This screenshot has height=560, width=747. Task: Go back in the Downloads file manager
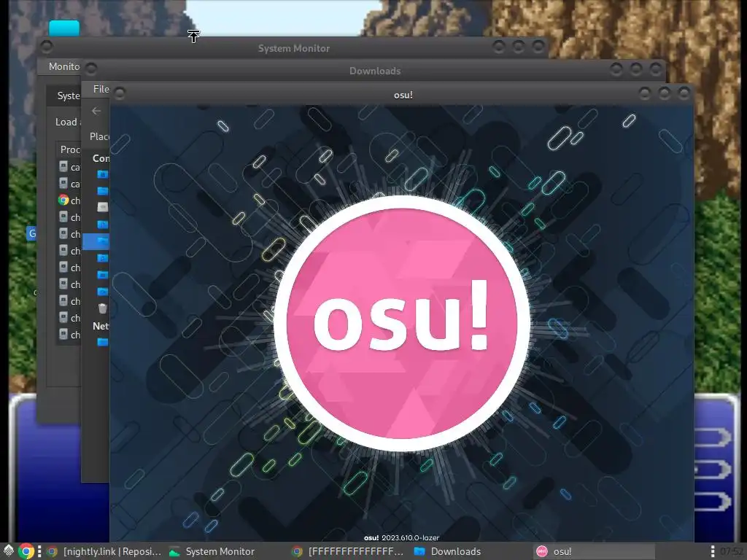click(96, 111)
